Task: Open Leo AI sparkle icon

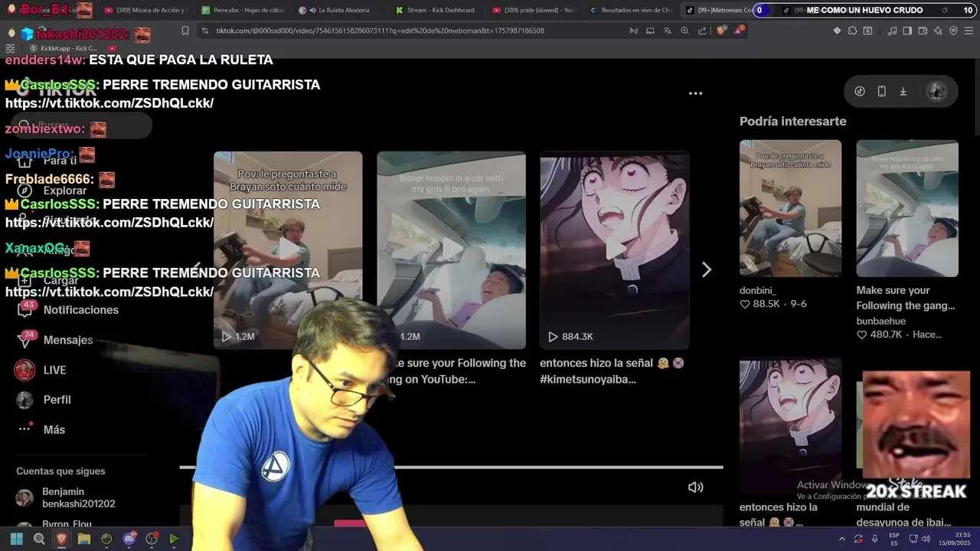Action: pos(938,31)
